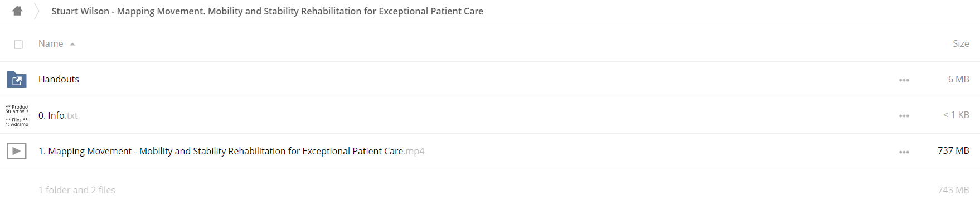Screen dimensions: 980x205
Task: Toggle the sort arrow next to Name
Action: click(72, 44)
